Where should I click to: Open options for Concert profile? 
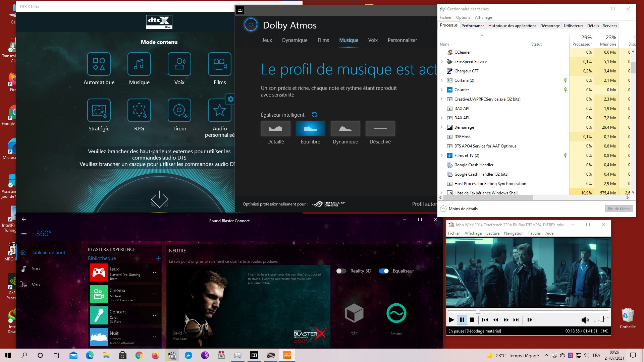(x=155, y=315)
